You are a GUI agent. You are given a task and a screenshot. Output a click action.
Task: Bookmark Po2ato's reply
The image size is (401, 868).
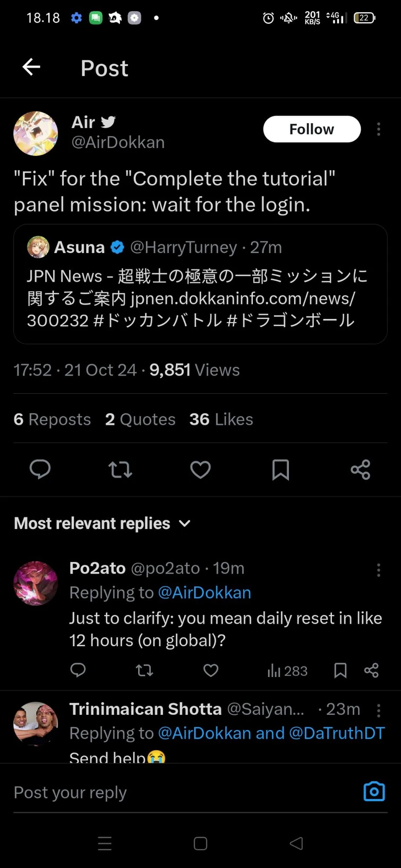340,671
